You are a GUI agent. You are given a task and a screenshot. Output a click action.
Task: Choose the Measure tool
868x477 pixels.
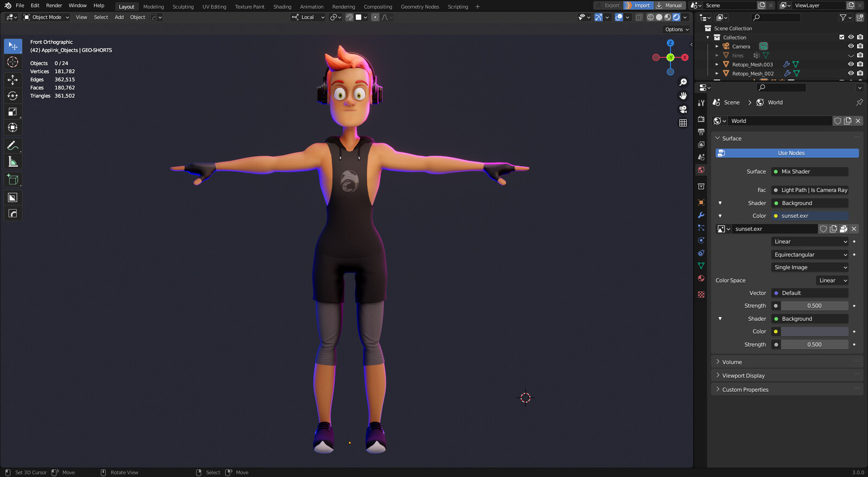13,162
